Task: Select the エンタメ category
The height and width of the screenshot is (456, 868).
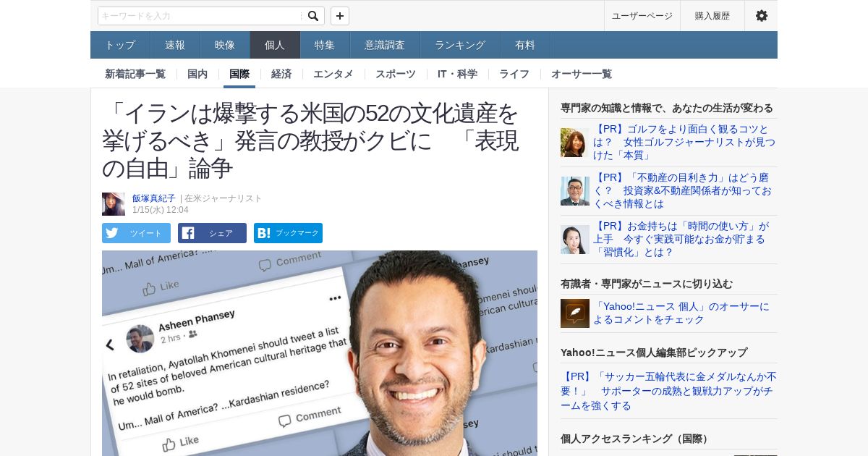Action: pos(333,74)
